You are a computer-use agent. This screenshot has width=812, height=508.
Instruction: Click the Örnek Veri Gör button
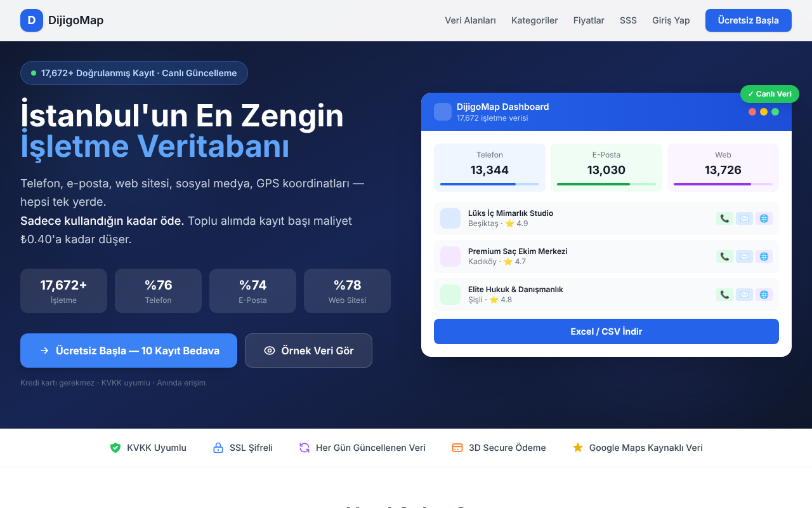pyautogui.click(x=308, y=351)
